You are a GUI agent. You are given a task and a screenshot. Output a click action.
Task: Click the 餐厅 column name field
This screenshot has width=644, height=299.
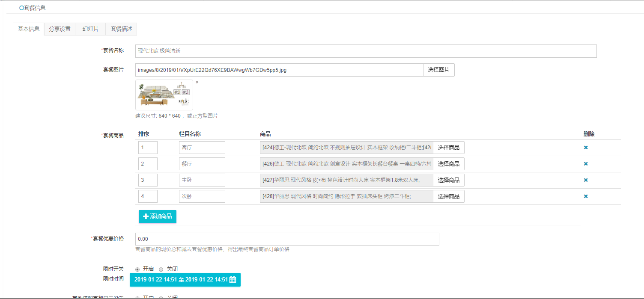[202, 164]
